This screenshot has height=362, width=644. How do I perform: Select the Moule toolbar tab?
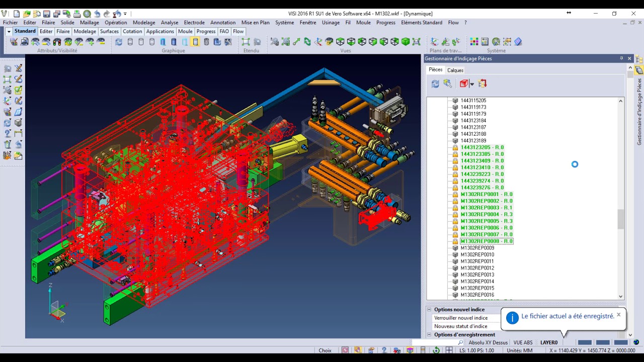pyautogui.click(x=185, y=31)
